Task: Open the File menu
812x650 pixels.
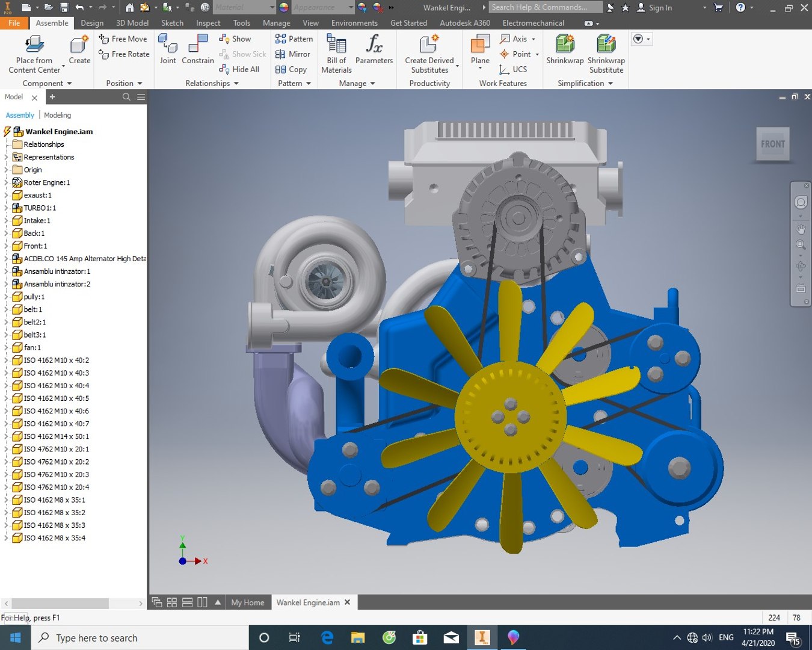Action: click(14, 23)
